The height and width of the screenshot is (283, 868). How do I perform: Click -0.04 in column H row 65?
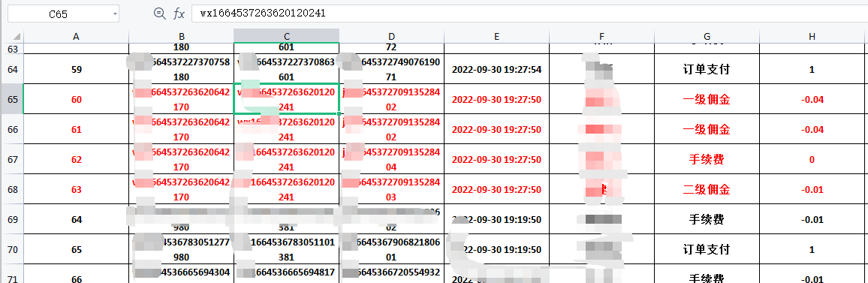[812, 100]
